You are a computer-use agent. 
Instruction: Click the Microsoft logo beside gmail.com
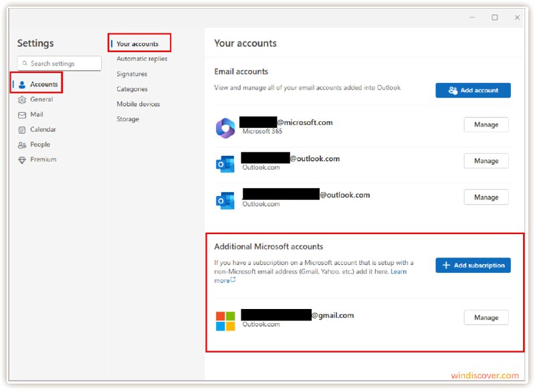[x=225, y=321]
